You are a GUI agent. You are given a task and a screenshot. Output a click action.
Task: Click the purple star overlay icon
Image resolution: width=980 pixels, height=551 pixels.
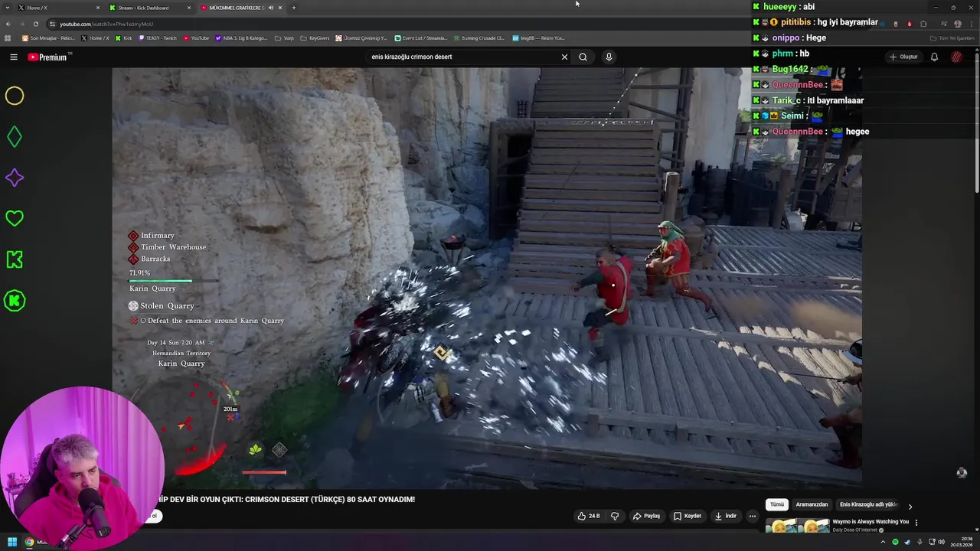(x=15, y=178)
